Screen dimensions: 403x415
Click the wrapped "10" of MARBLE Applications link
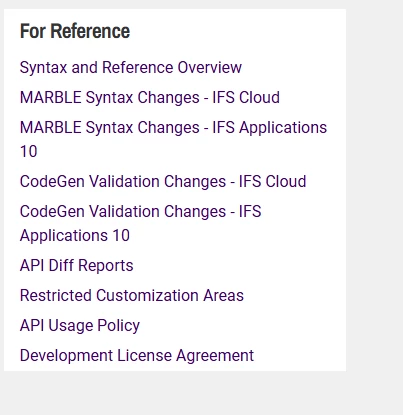click(x=29, y=151)
